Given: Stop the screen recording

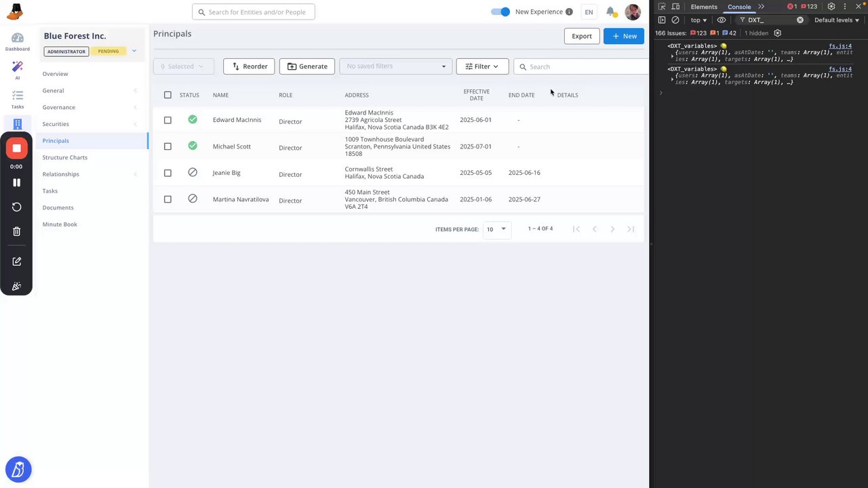Looking at the screenshot, I should pos(17,148).
